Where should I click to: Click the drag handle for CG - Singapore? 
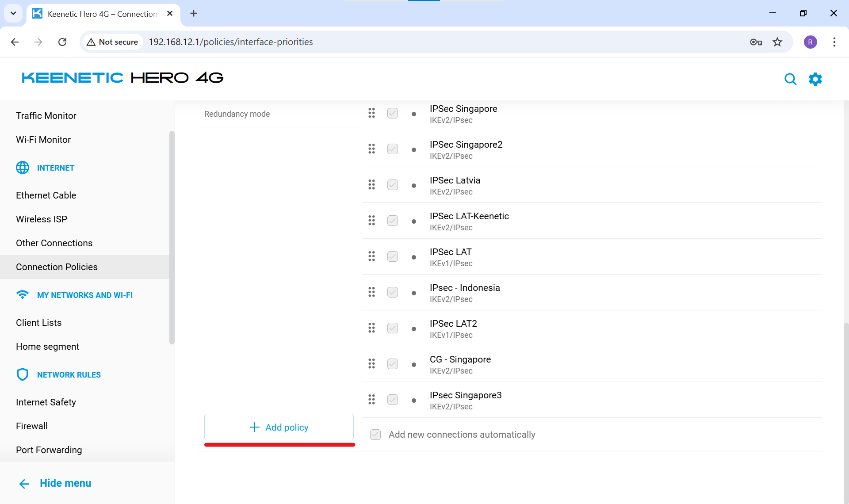(x=371, y=364)
